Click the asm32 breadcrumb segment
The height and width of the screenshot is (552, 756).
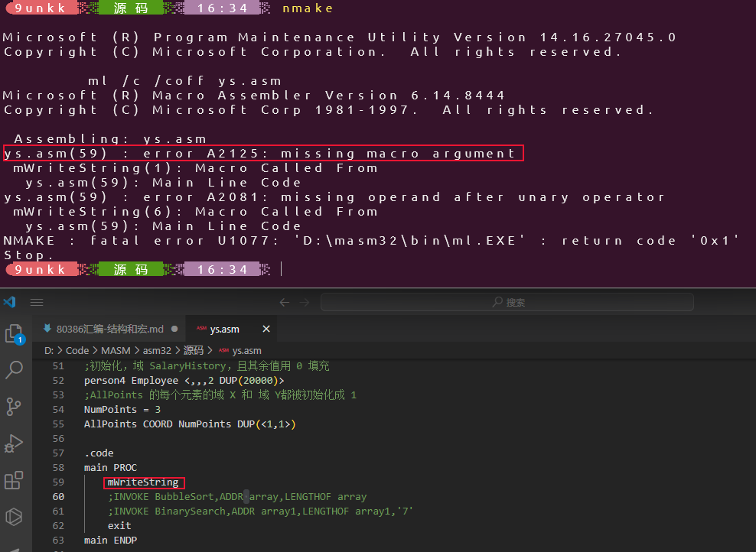tap(157, 351)
